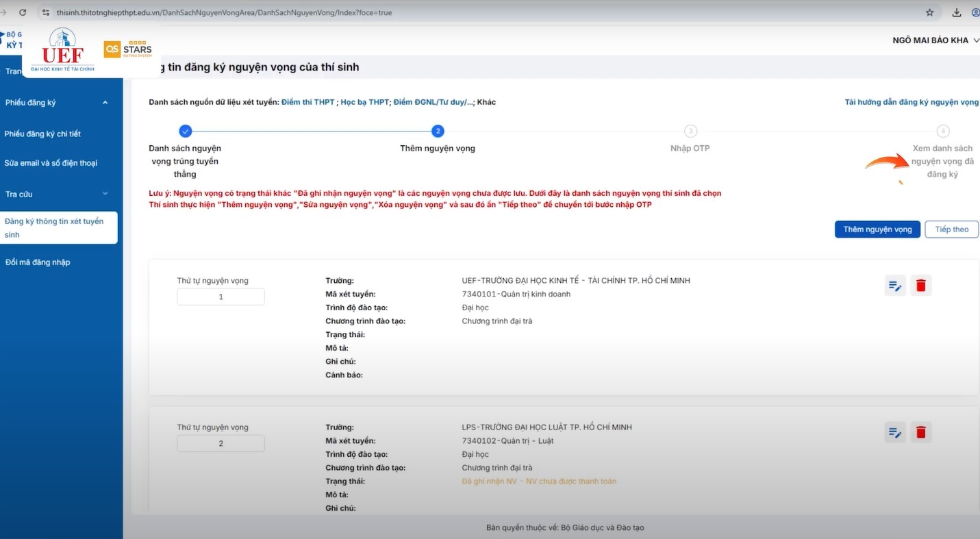Screen dimensions: 980x539
Task: Open Tải hướng dẫn đăng ký nguyện vọng link
Action: pyautogui.click(x=911, y=102)
